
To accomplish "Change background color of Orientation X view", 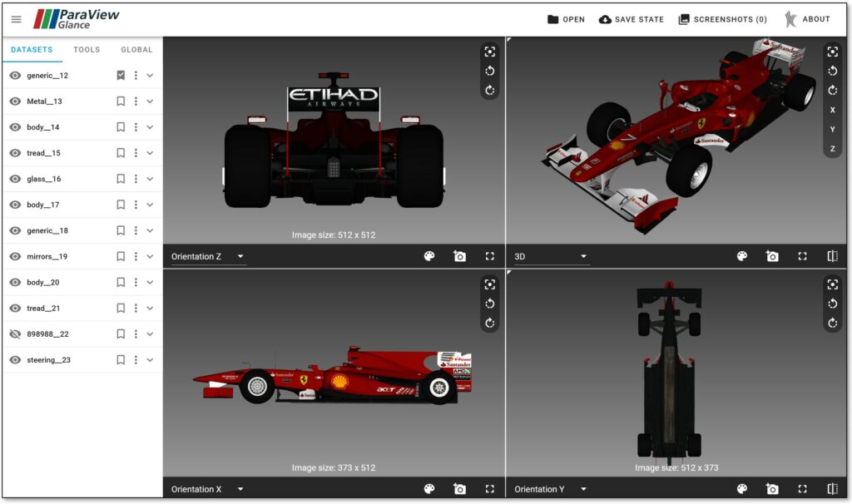I will coord(429,489).
